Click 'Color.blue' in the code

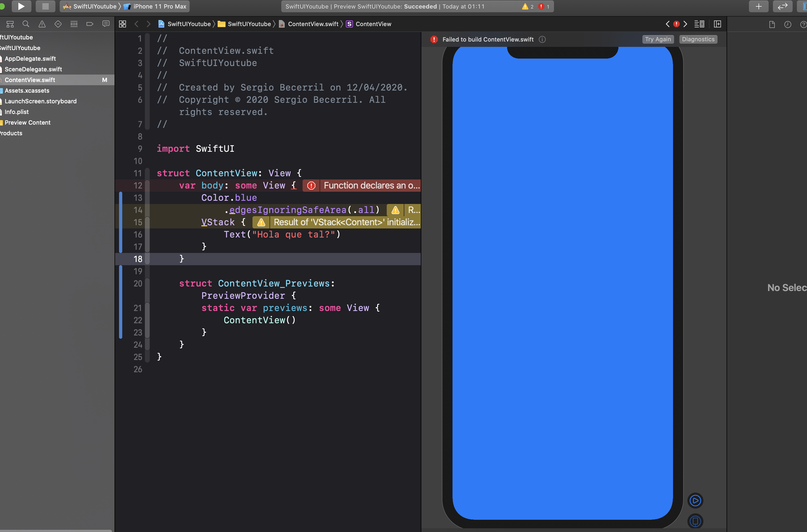[x=229, y=198]
